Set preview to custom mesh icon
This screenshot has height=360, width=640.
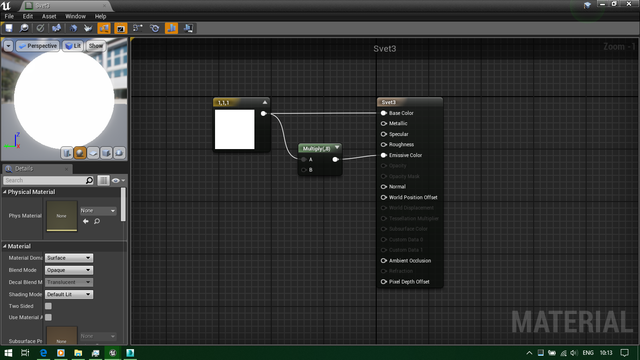coord(119,153)
